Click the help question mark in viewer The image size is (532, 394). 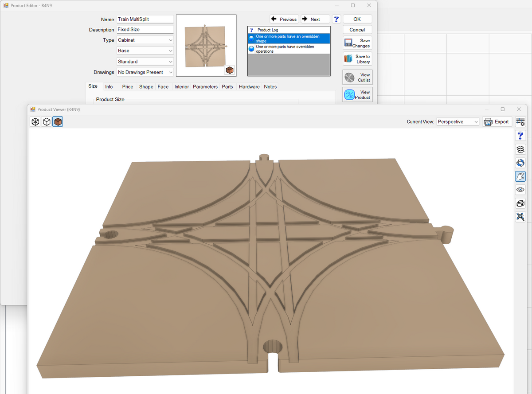point(520,136)
